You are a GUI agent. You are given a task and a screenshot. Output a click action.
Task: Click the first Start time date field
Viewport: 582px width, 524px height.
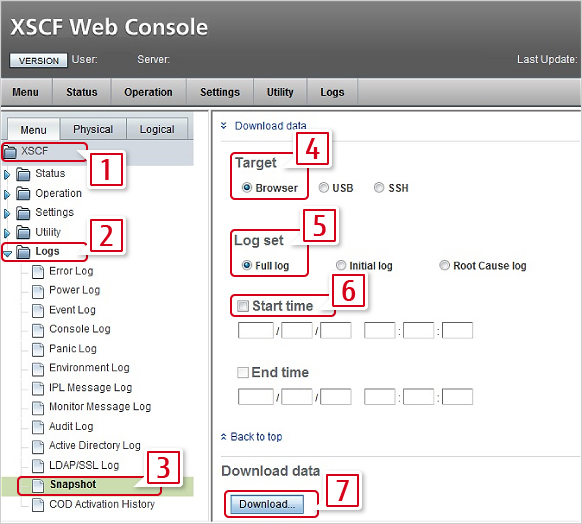256,330
